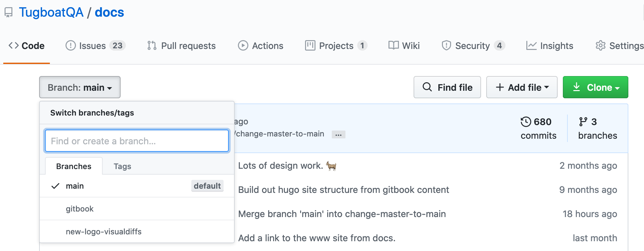This screenshot has width=644, height=251.
Task: Switch to the Tags tab
Action: coord(122,166)
